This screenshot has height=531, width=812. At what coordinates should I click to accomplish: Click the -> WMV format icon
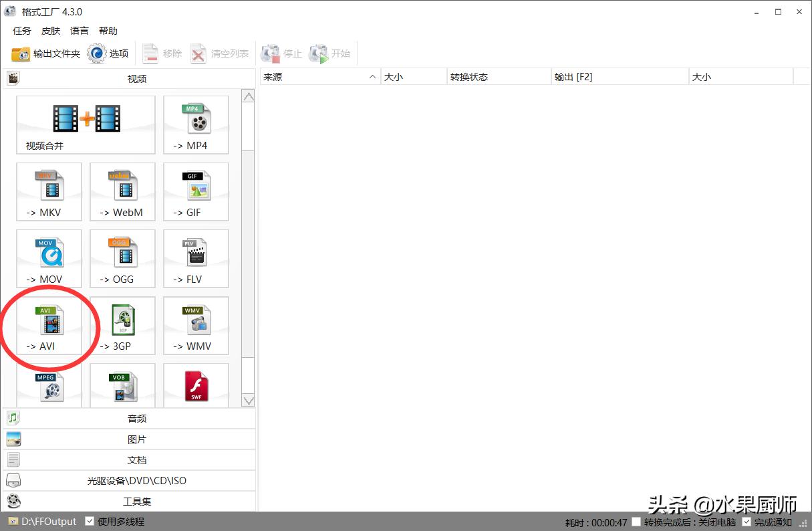coord(196,326)
